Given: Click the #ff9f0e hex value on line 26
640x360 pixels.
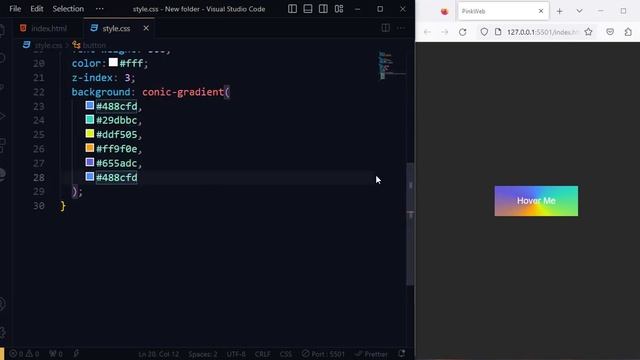Looking at the screenshot, I should click(x=117, y=149).
